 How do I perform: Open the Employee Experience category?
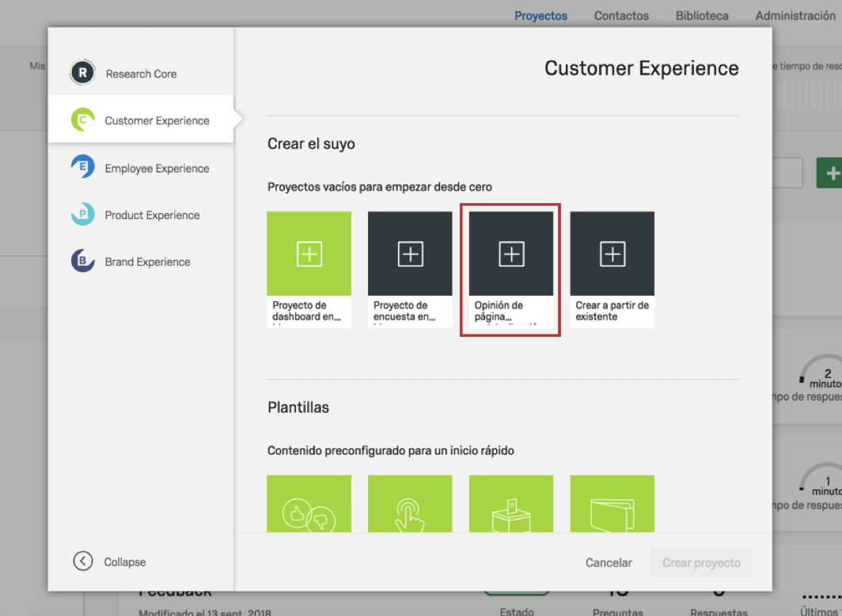click(141, 168)
